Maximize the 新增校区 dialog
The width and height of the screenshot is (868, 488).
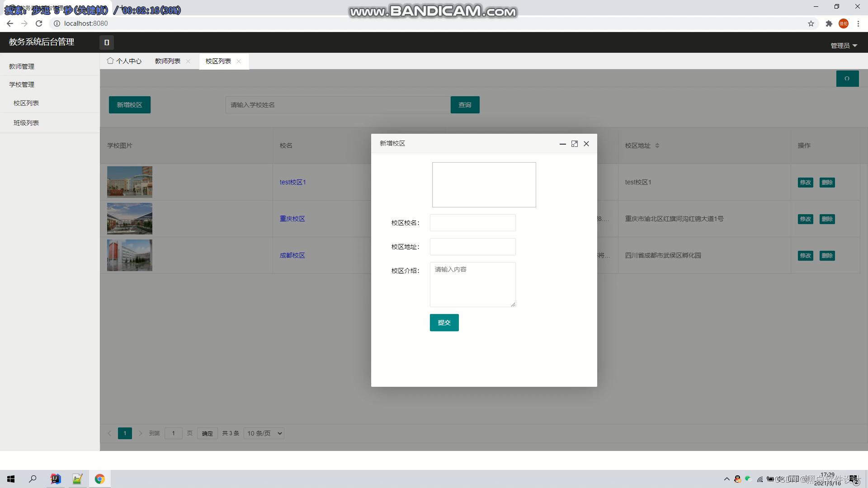pyautogui.click(x=574, y=144)
